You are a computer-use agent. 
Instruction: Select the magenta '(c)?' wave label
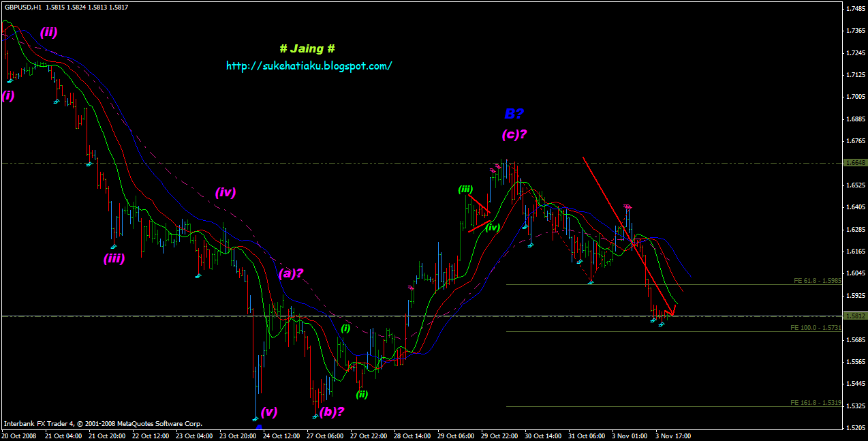point(514,134)
